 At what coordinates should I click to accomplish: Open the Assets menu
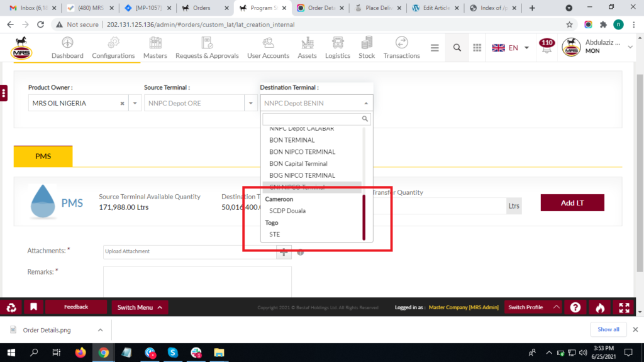[x=307, y=48]
